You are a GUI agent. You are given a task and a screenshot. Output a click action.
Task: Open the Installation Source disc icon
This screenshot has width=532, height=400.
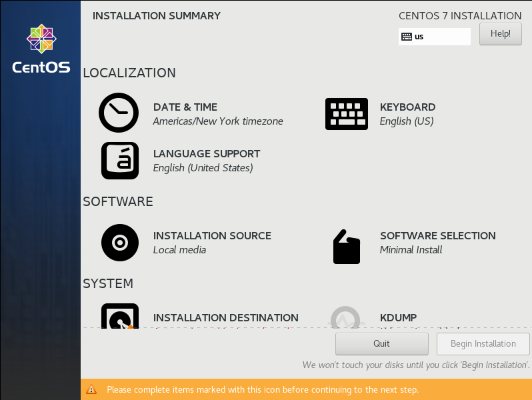(x=120, y=243)
